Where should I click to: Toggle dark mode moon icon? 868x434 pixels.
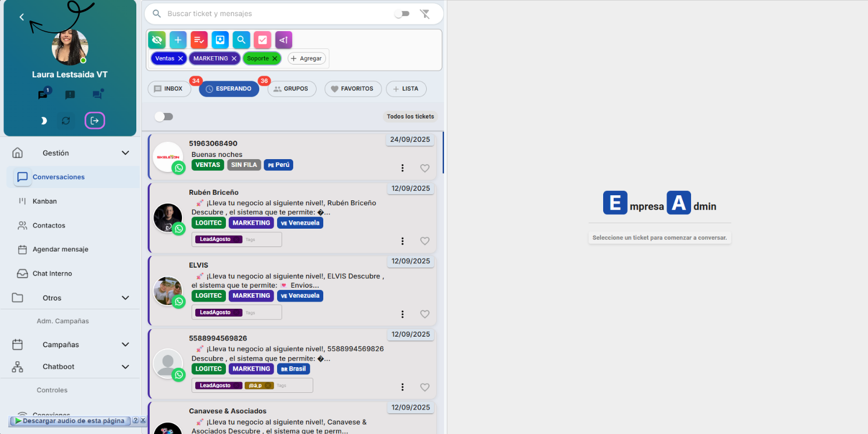(x=43, y=121)
